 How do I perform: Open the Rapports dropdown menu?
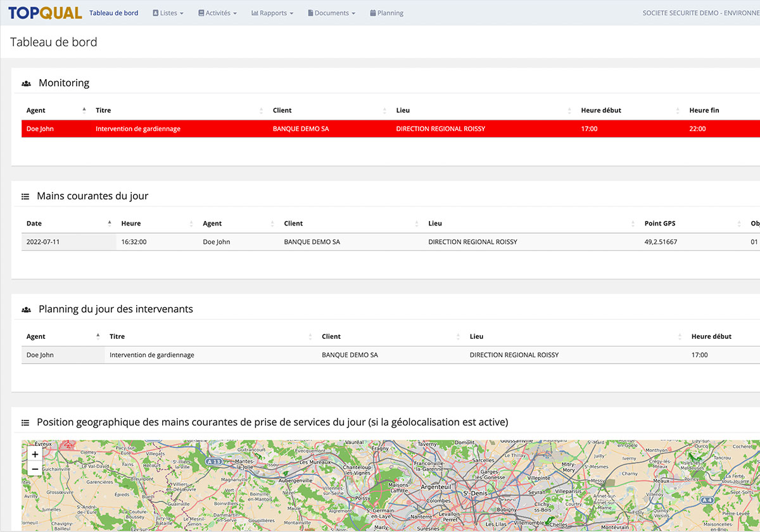[x=272, y=13]
